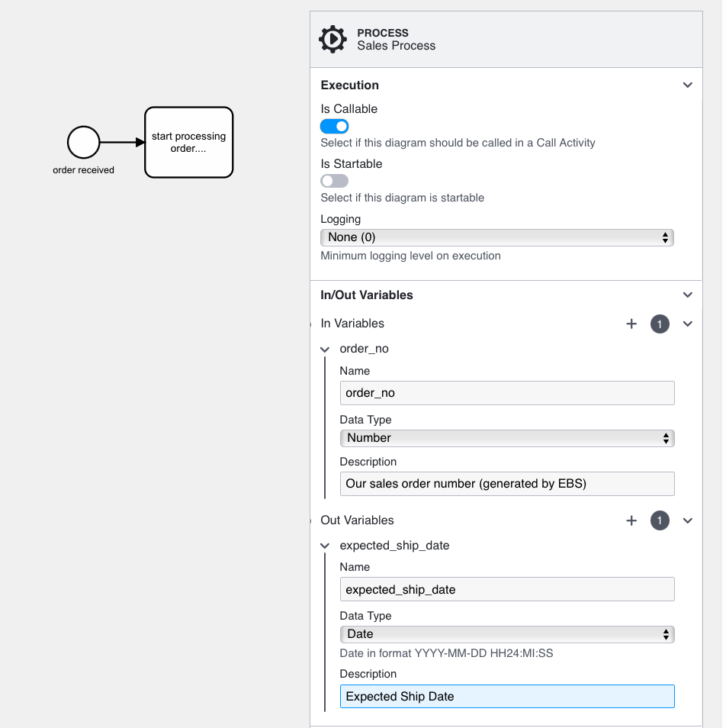
Task: Edit the expected_ship_date Name field
Action: [x=507, y=589]
